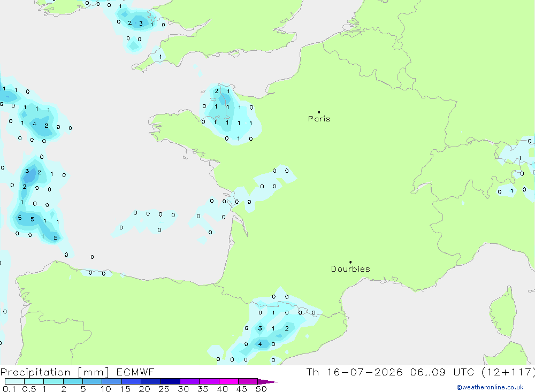Pick the legend swatch between 25 and 30
Image resolution: width=535 pixels, height=392 pixels.
tap(170, 381)
